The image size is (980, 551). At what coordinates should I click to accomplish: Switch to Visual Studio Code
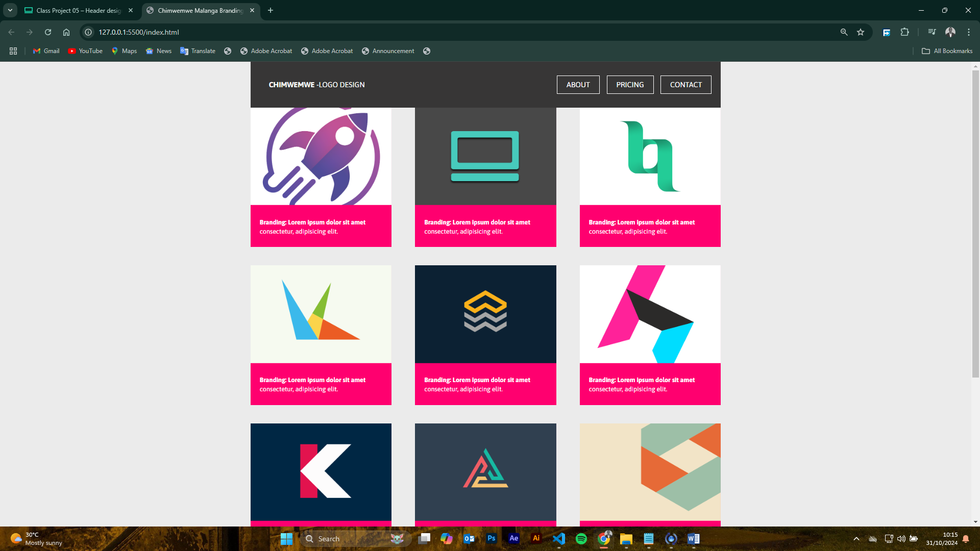pos(559,539)
